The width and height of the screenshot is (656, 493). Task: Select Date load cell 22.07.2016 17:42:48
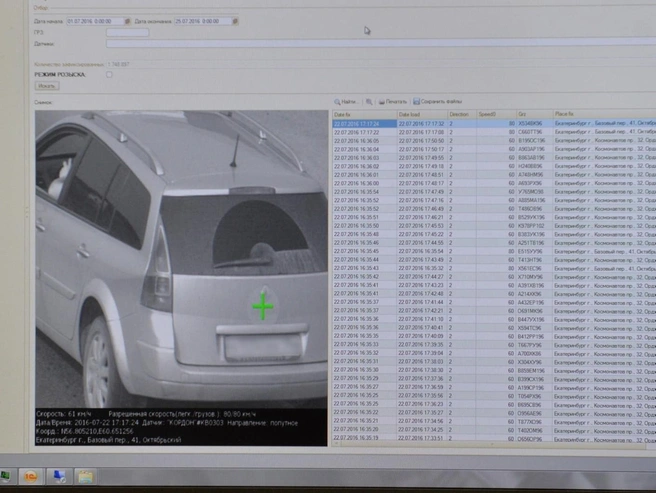pyautogui.click(x=422, y=294)
